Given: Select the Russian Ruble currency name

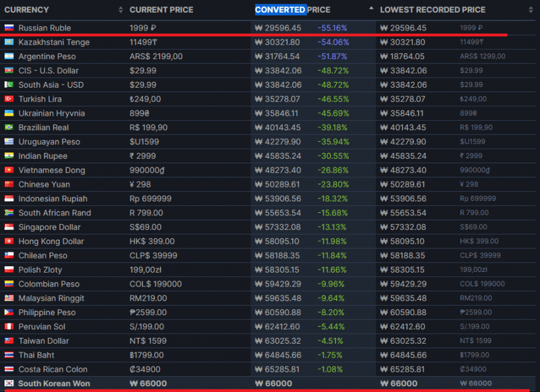Looking at the screenshot, I should click(44, 28).
